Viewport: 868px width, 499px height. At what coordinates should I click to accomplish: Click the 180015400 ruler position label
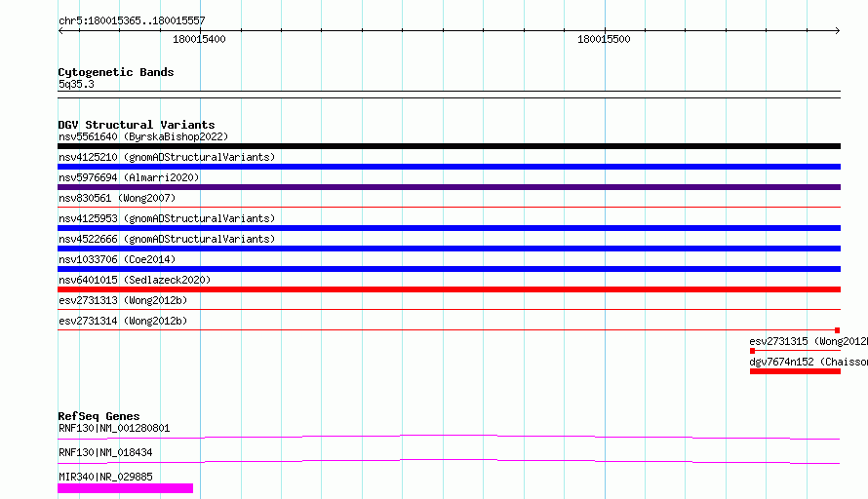click(199, 39)
